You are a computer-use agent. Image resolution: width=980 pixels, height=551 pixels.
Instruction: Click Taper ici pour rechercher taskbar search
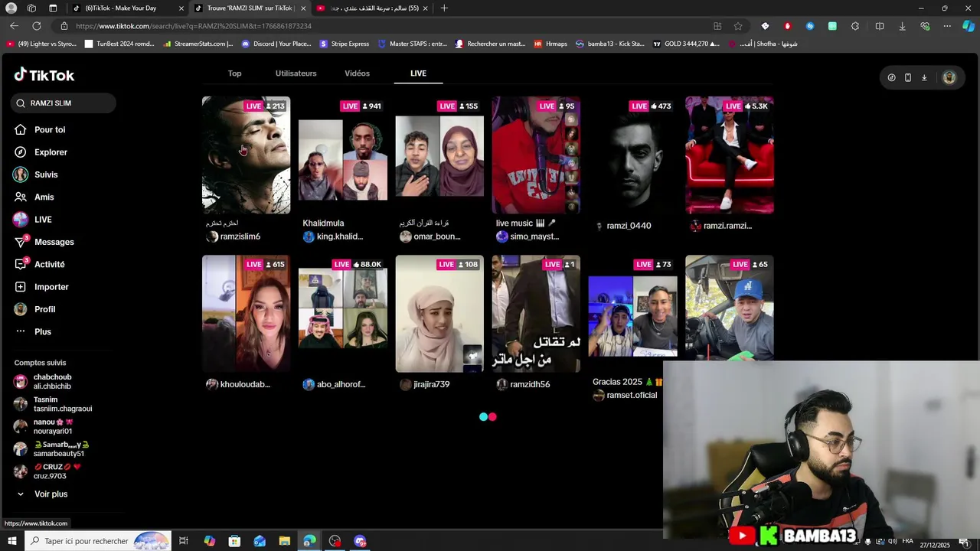tap(97, 541)
